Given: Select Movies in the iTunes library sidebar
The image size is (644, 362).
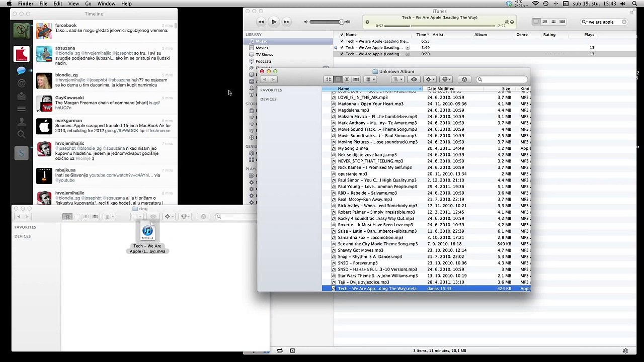Looking at the screenshot, I should 262,48.
